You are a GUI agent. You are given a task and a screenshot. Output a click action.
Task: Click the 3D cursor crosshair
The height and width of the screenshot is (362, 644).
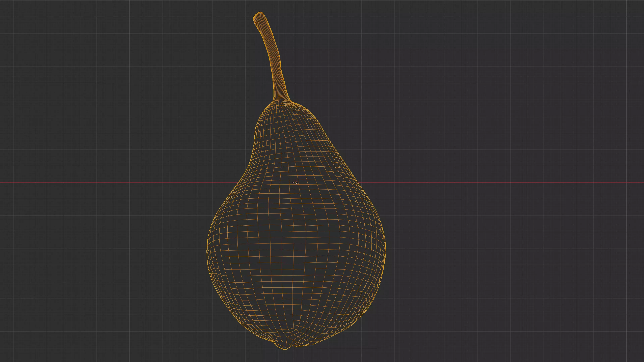(295, 183)
